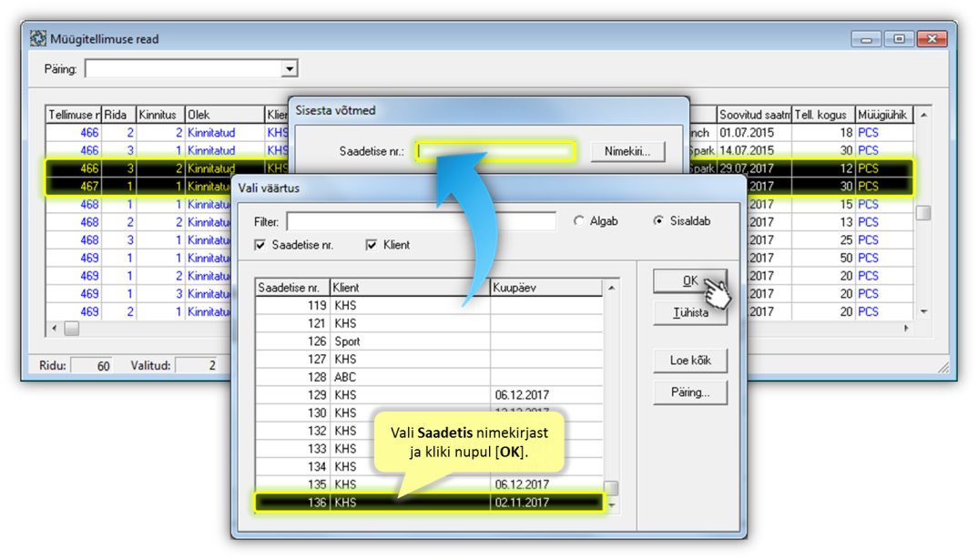Click left arrow of horizontal scrollbar
The image size is (978, 560).
[54, 329]
